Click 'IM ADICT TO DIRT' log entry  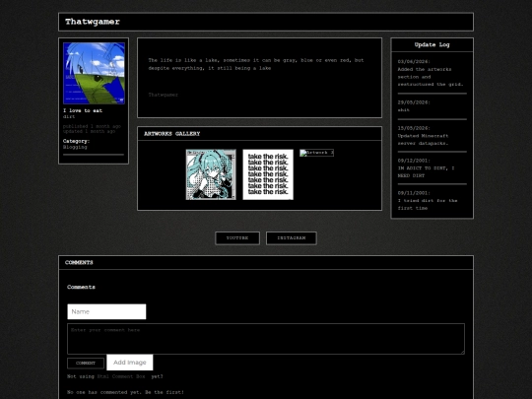[x=426, y=172]
